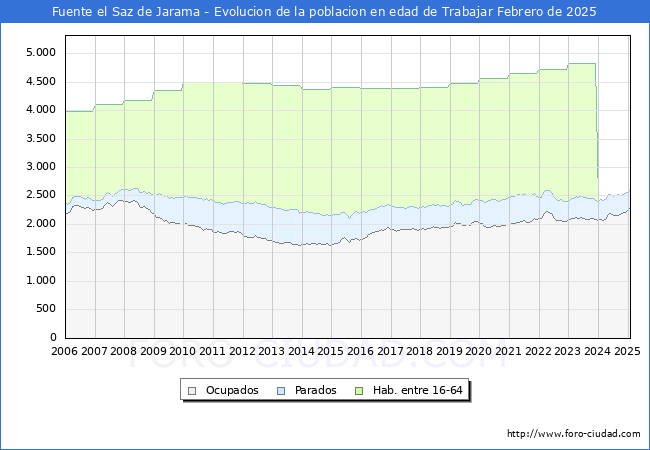Click the Parados blue legend swatch

(x=281, y=390)
